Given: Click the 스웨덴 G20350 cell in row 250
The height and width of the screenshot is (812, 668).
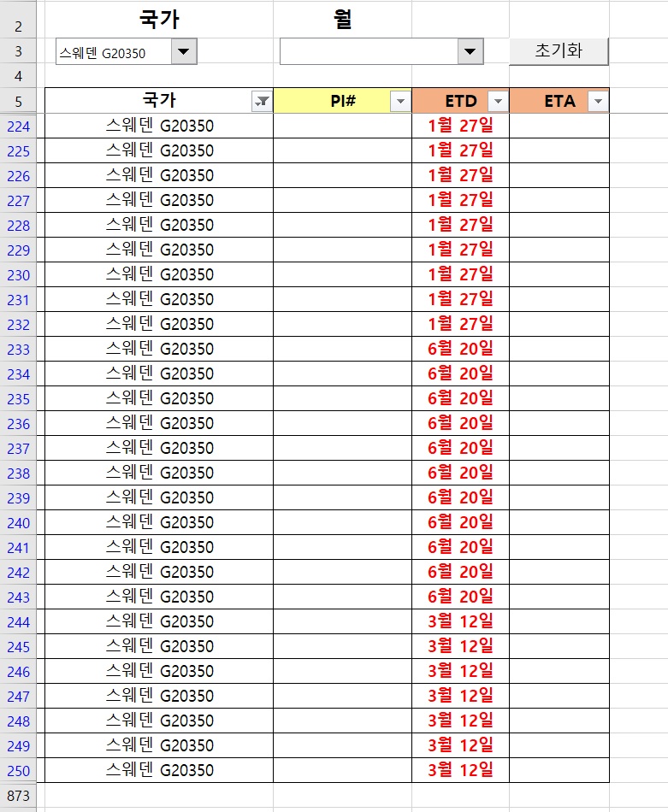Looking at the screenshot, I should click(159, 770).
